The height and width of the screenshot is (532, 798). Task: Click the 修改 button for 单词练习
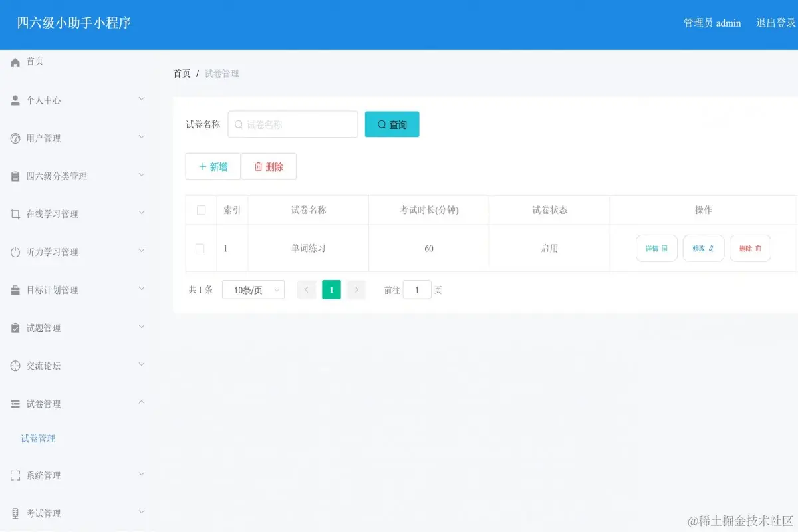(704, 248)
